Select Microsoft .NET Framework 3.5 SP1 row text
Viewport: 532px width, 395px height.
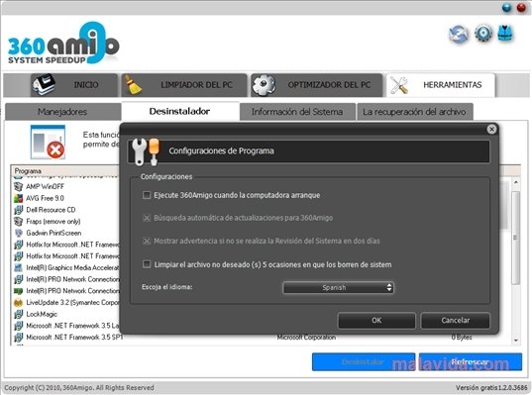click(74, 338)
